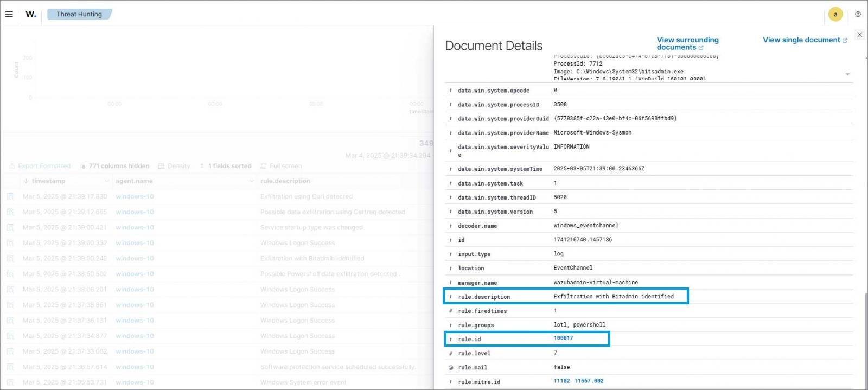Close the Document Details flyout
The width and height of the screenshot is (868, 390).
click(x=859, y=35)
